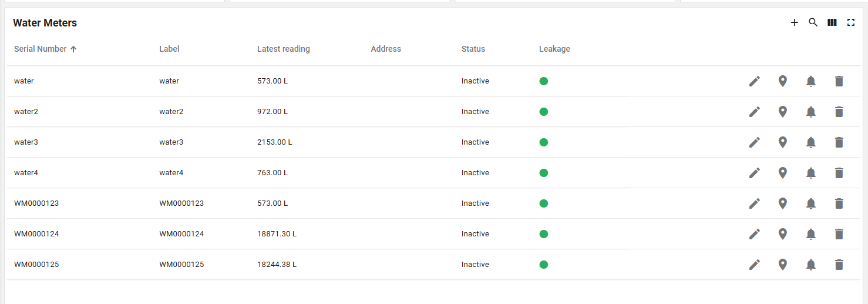Sort table by Status column header
The width and height of the screenshot is (868, 304).
tap(473, 49)
